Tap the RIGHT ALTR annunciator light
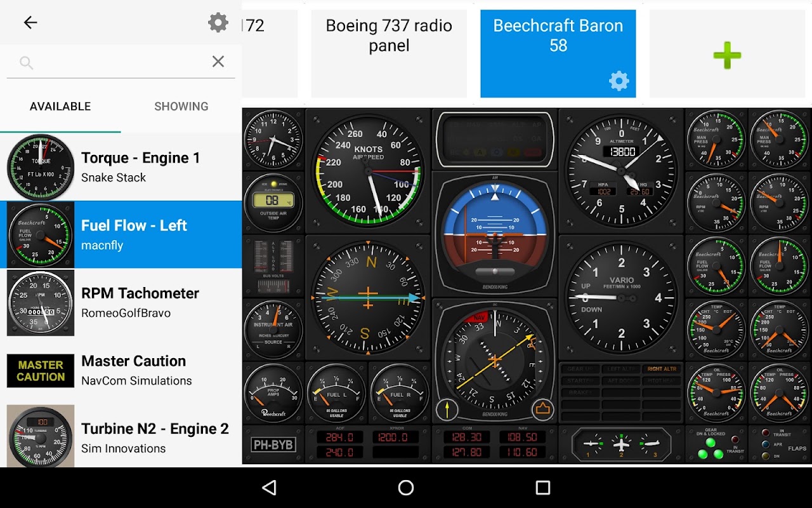Screen dimensions: 812x508 [662, 369]
